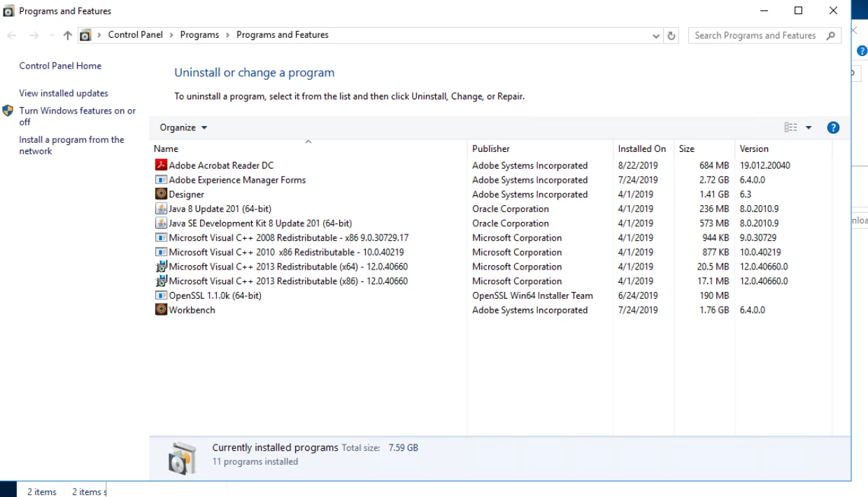Click the Visual C++ 2013 (x86) icon
The width and height of the screenshot is (868, 497).
pyautogui.click(x=161, y=281)
